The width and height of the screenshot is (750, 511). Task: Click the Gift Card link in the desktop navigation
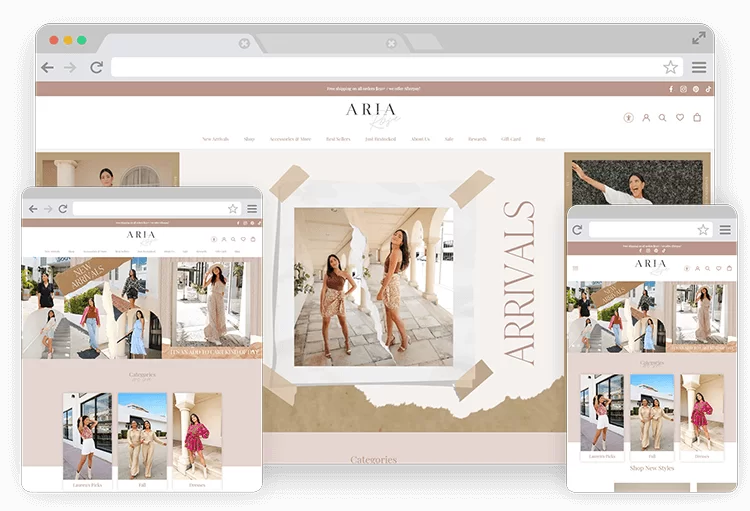click(510, 139)
